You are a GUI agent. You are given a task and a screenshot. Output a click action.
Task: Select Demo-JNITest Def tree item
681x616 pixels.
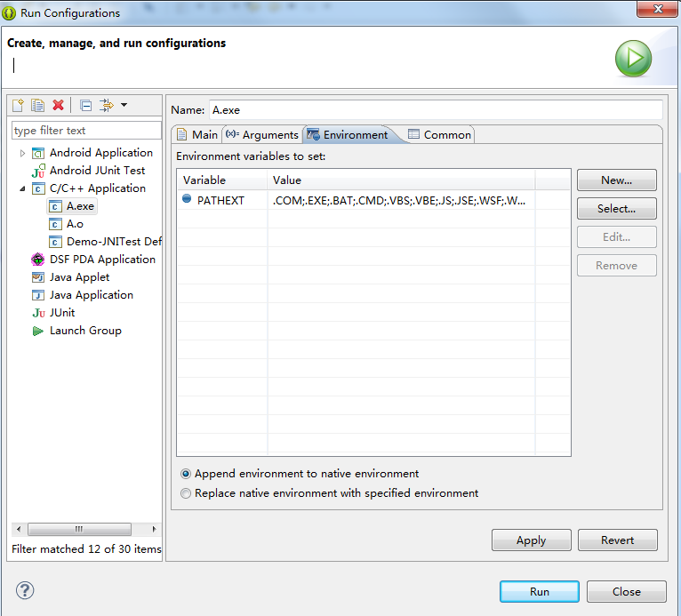pyautogui.click(x=105, y=243)
